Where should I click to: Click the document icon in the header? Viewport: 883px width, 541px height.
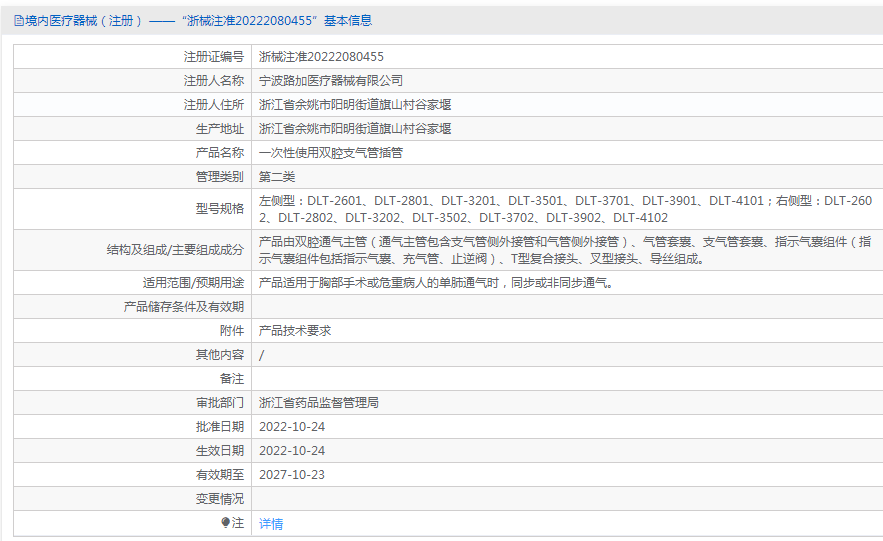[19, 21]
